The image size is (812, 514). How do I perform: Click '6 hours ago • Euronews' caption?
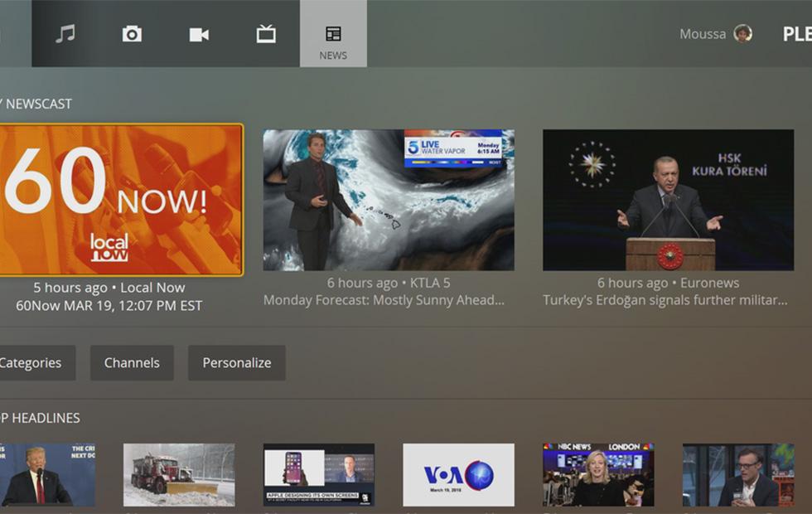click(668, 283)
